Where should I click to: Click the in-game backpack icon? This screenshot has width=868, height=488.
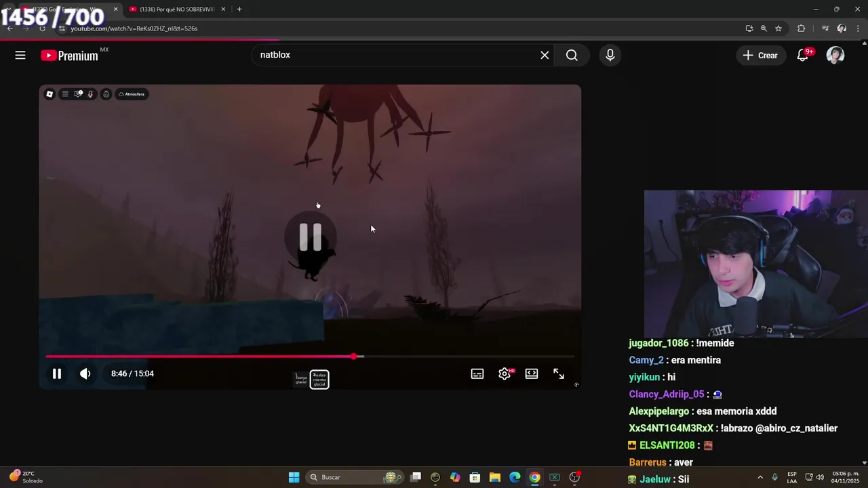tap(106, 94)
